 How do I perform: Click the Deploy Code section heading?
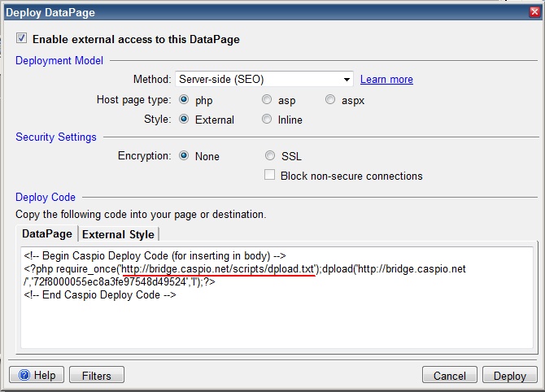click(x=46, y=197)
